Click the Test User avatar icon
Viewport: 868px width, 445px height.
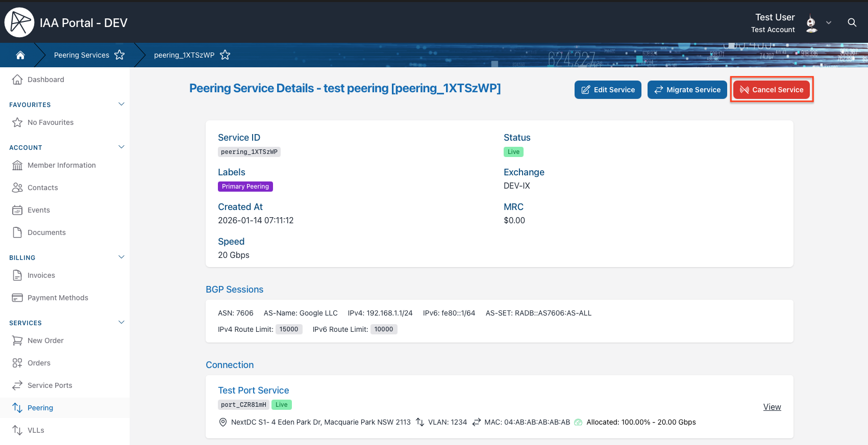click(x=811, y=23)
